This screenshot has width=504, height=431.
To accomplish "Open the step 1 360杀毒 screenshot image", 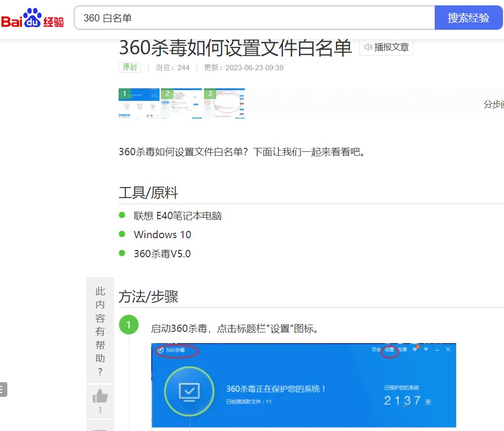I will coord(303,385).
